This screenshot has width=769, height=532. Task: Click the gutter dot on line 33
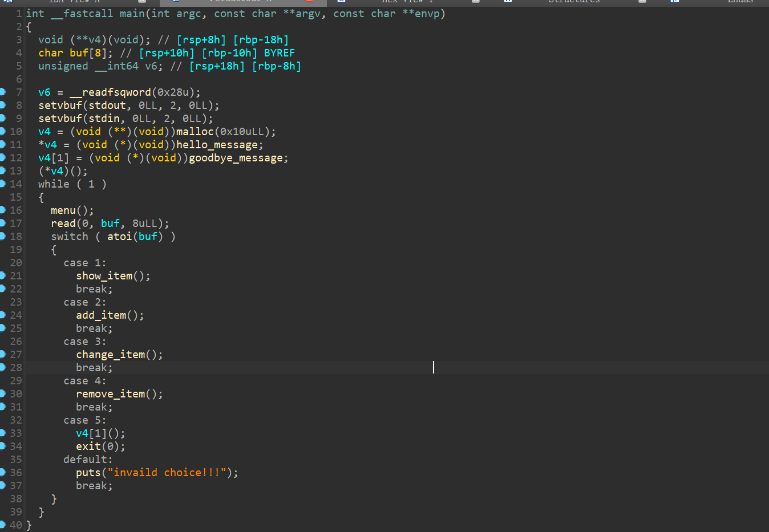pyautogui.click(x=2, y=433)
